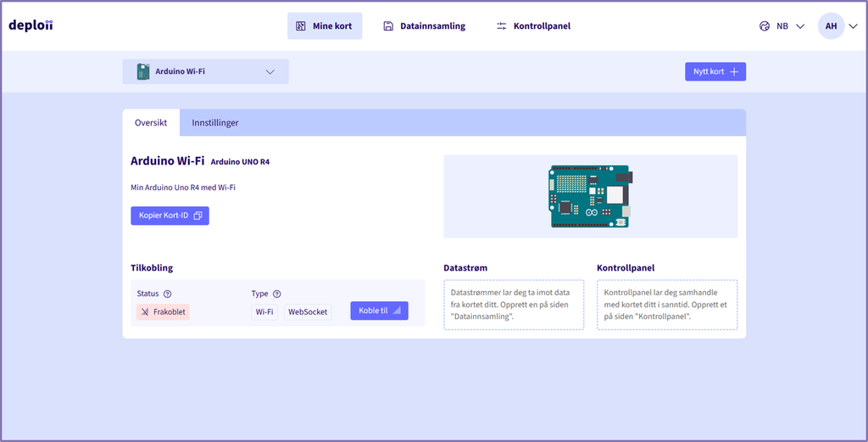
Task: Click the Datastrøm placeholder box
Action: click(x=514, y=305)
